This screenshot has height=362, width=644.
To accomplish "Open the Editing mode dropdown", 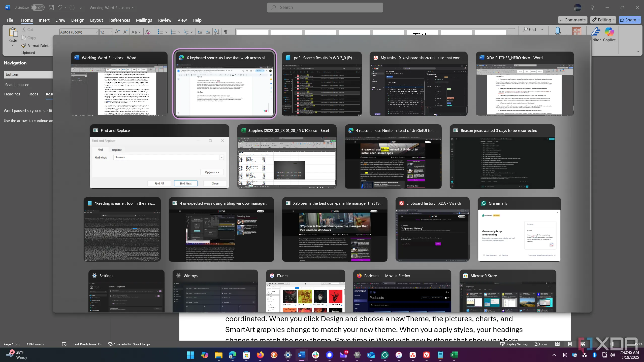I will click(x=603, y=20).
